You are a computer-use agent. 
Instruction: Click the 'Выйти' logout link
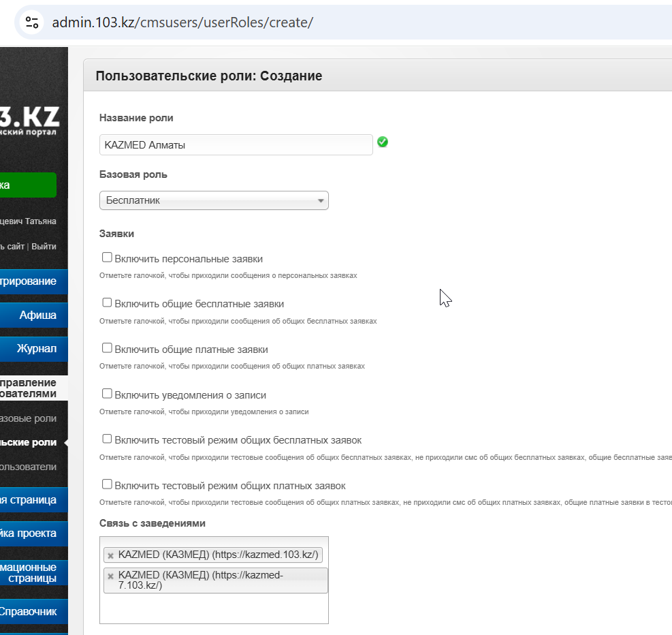tap(44, 247)
